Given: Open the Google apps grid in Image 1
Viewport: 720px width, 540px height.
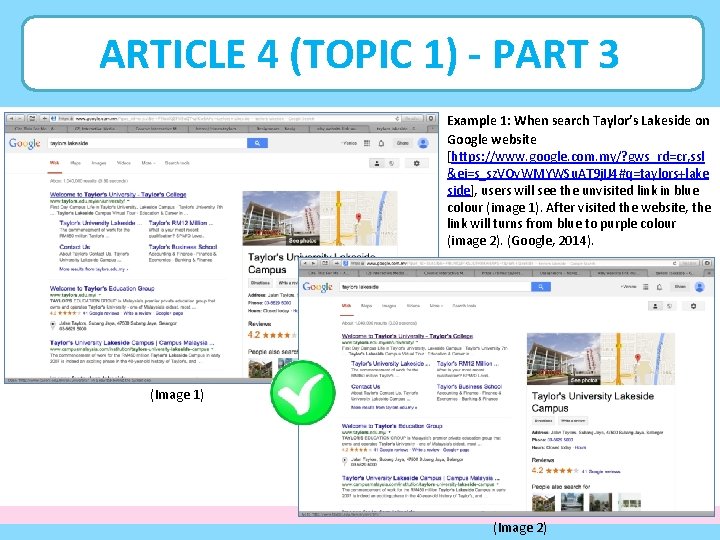Looking at the screenshot, I should click(x=367, y=143).
